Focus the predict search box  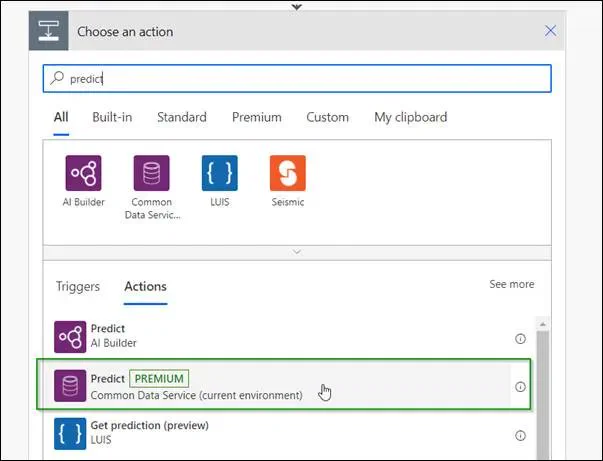(297, 78)
